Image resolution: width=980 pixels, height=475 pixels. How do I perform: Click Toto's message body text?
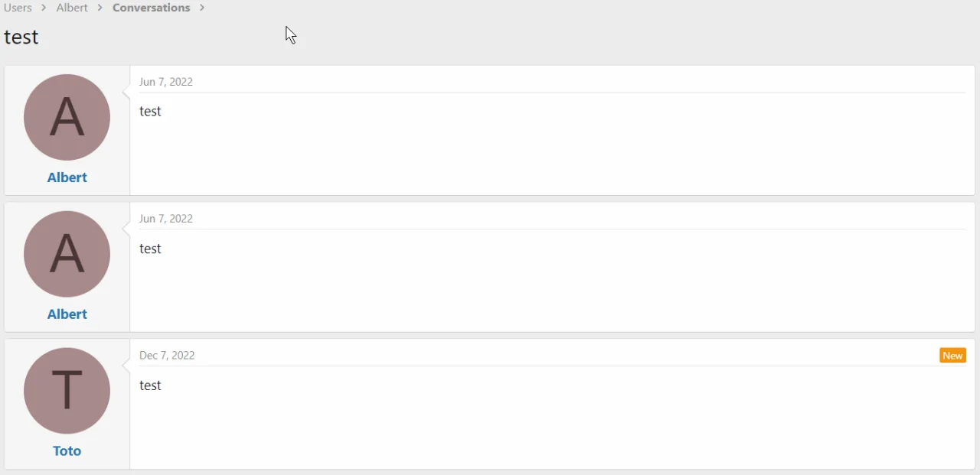click(x=151, y=386)
